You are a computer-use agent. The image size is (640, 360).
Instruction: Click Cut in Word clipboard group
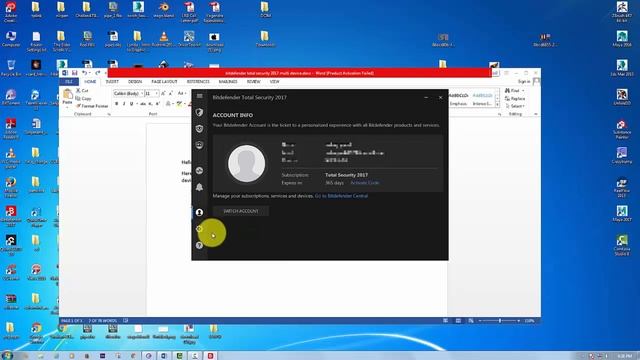click(x=82, y=91)
